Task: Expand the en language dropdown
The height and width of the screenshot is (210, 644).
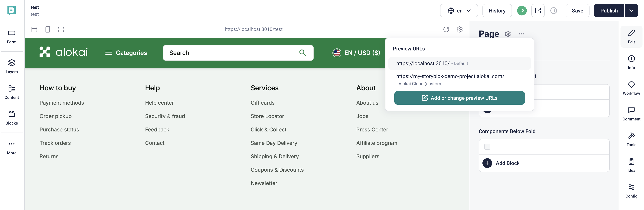Action: pyautogui.click(x=459, y=11)
